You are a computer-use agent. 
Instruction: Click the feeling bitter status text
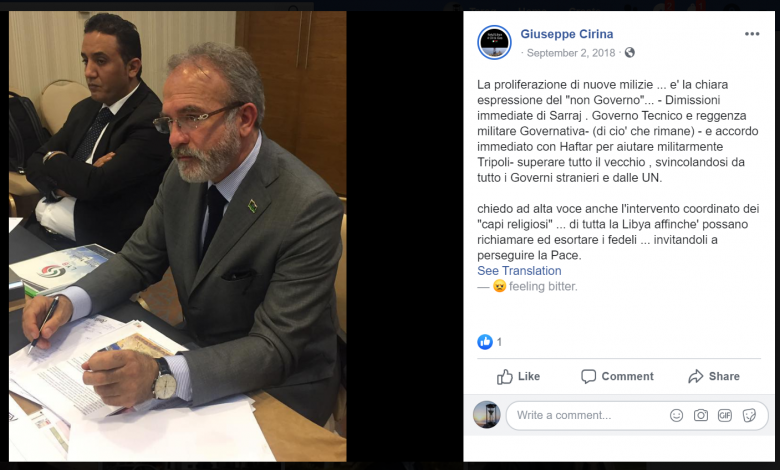(x=543, y=286)
